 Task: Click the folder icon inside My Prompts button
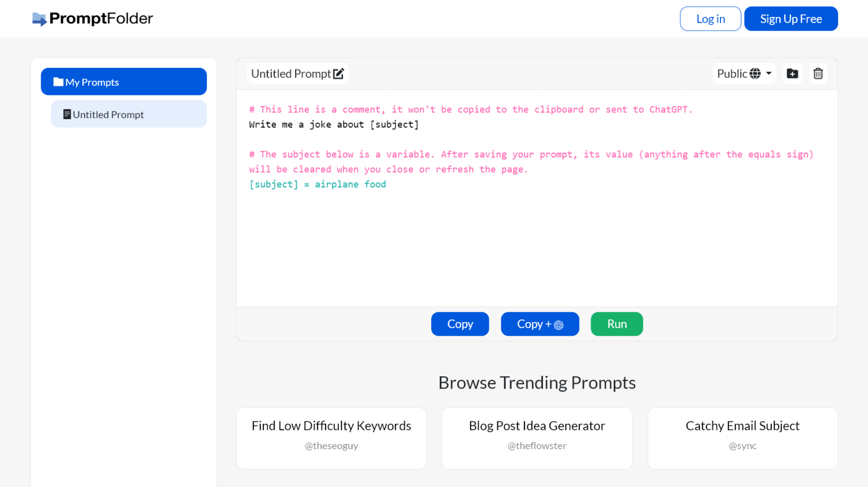pos(59,81)
